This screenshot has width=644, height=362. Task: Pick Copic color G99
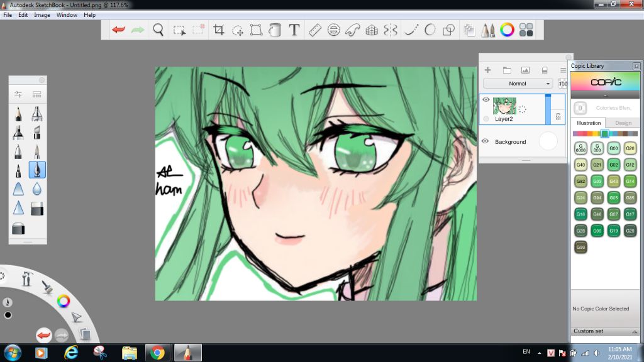(580, 246)
